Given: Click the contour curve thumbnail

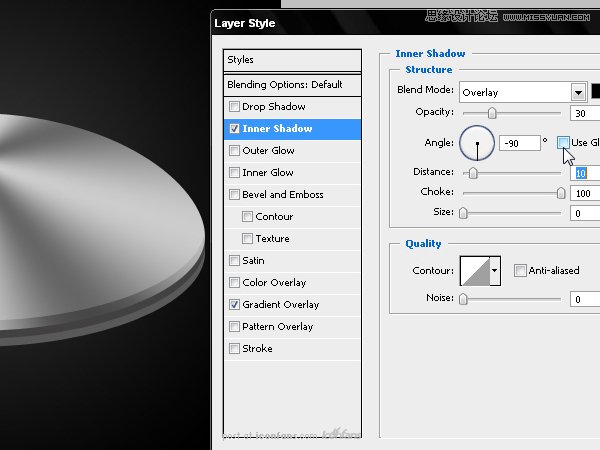Looking at the screenshot, I should [475, 271].
